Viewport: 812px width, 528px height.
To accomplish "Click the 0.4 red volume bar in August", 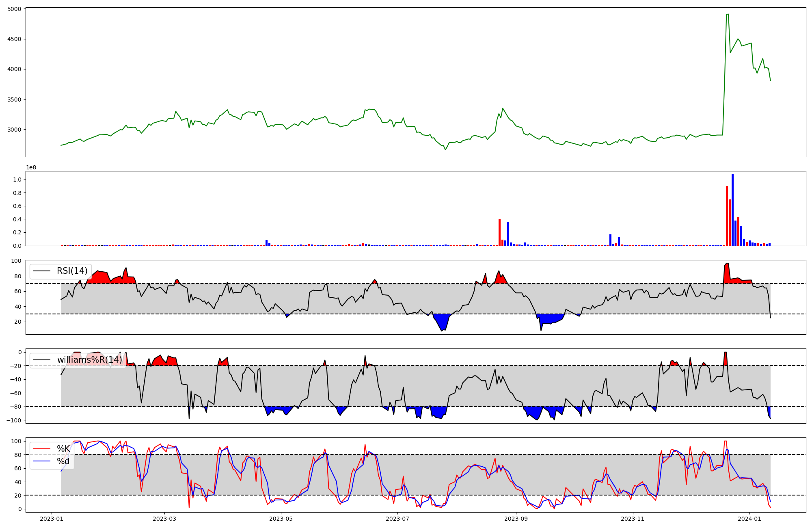I will pos(499,232).
